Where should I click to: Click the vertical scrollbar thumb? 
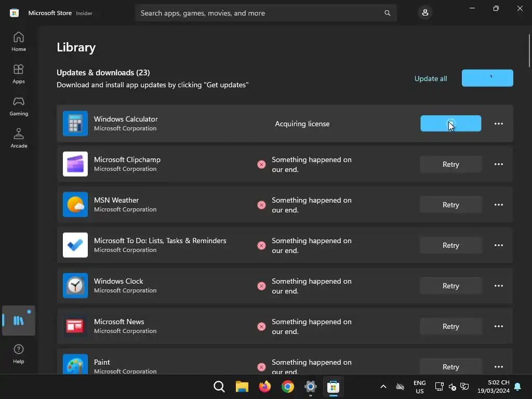[x=529, y=51]
